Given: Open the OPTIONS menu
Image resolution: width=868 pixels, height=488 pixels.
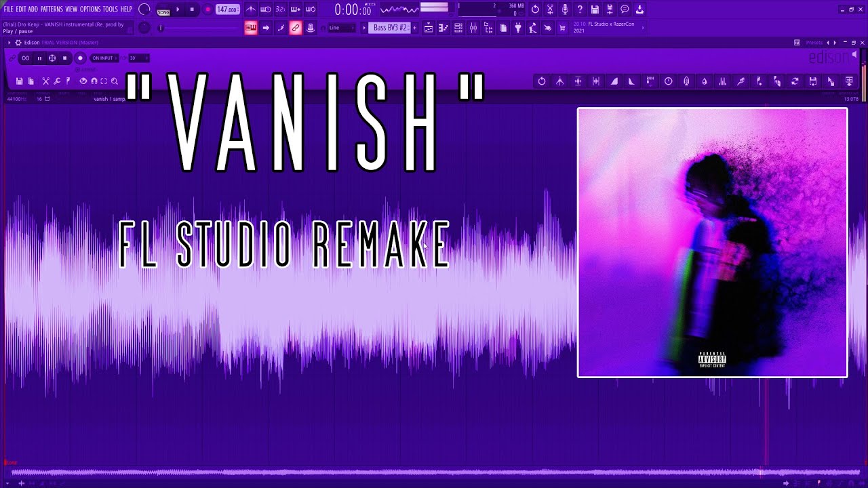Looking at the screenshot, I should point(90,9).
